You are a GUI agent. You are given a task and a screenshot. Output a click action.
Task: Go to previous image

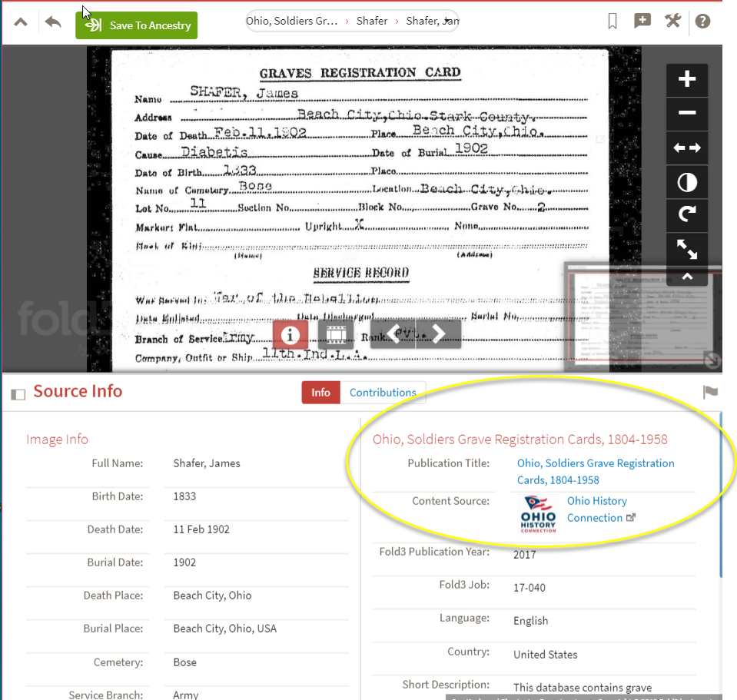[393, 334]
